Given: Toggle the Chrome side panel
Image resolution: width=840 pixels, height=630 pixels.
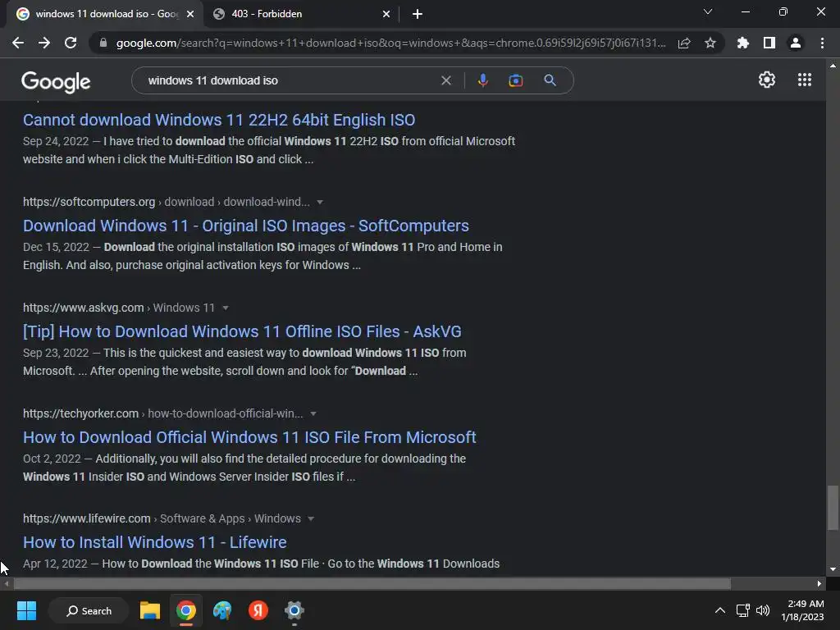Looking at the screenshot, I should tap(769, 43).
